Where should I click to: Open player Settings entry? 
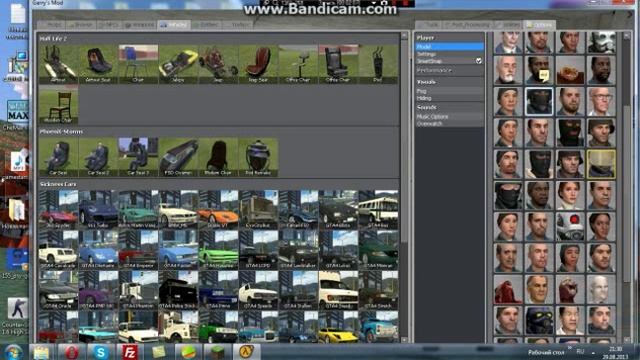coord(449,54)
